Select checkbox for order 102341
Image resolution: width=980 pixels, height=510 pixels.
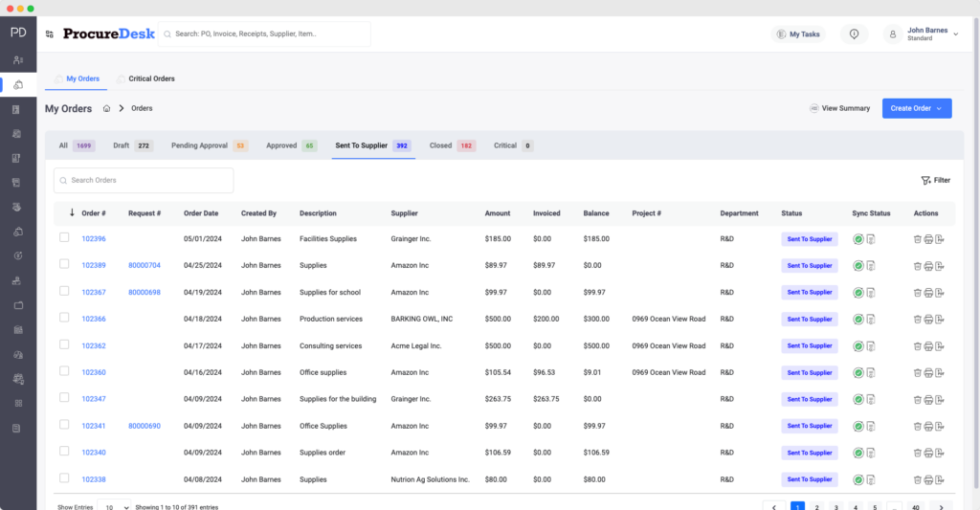point(64,425)
